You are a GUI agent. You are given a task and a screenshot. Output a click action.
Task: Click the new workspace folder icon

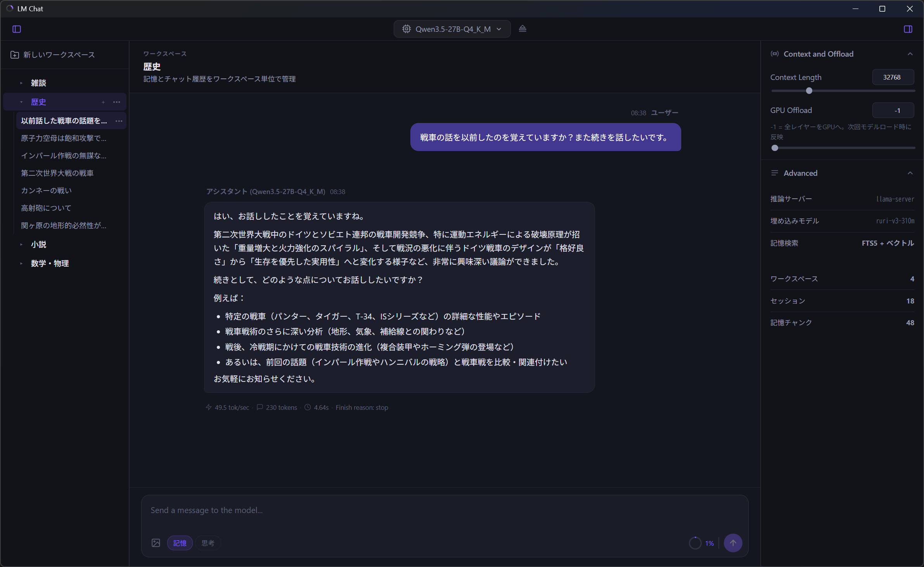point(14,55)
